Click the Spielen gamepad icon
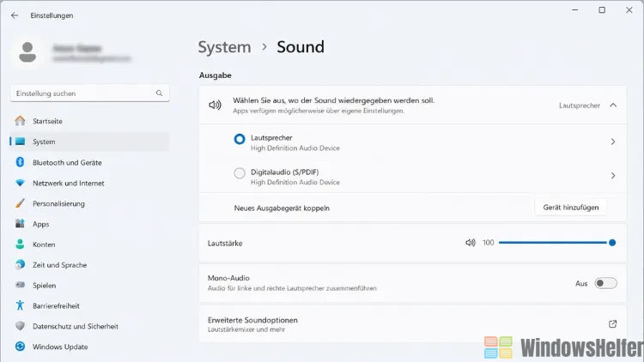This screenshot has width=644, height=362. (20, 285)
